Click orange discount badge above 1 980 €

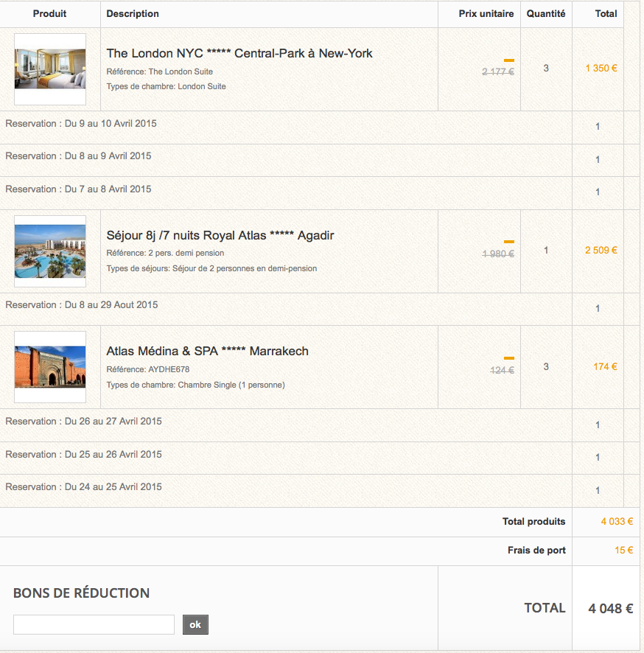[508, 242]
